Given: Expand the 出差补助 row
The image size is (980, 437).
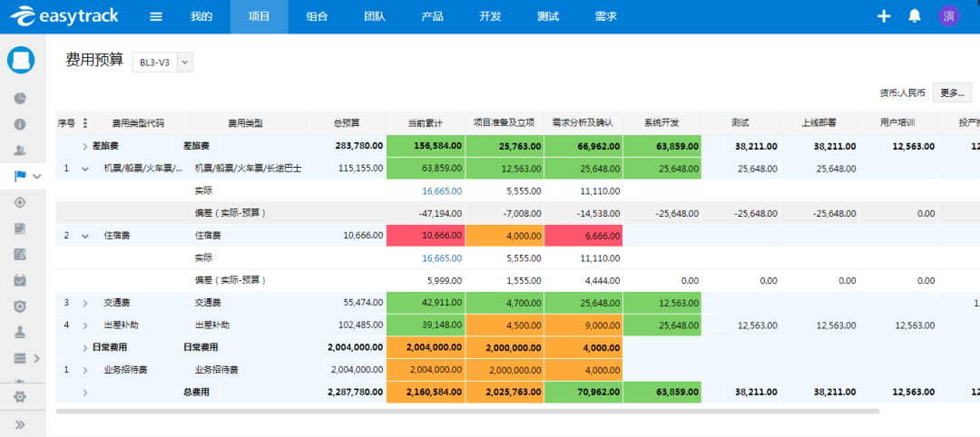Looking at the screenshot, I should click(85, 325).
